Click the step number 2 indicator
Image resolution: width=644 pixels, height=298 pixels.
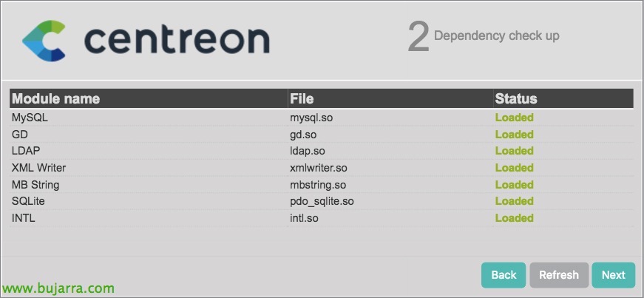[x=418, y=38]
